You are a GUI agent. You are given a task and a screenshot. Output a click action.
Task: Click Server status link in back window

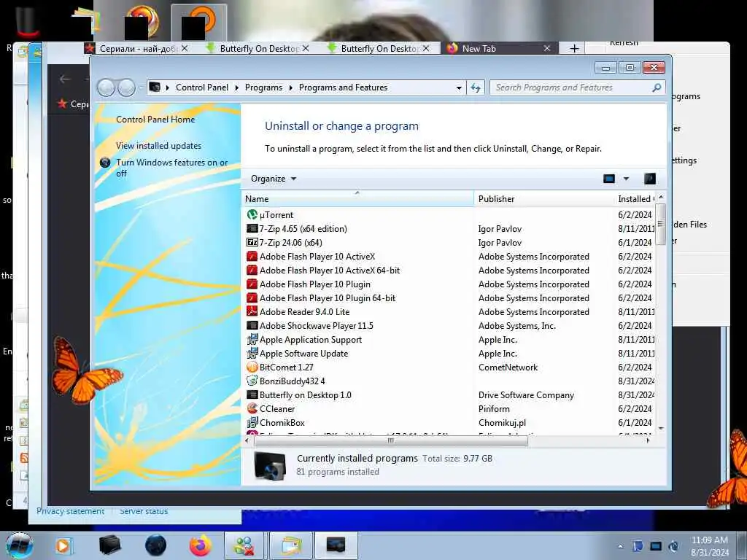click(x=144, y=511)
